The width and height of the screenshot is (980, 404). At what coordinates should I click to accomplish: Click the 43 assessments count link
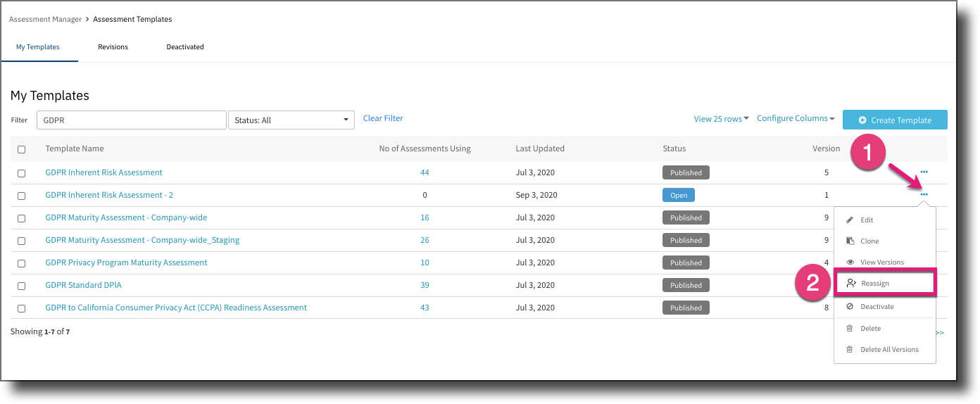425,308
